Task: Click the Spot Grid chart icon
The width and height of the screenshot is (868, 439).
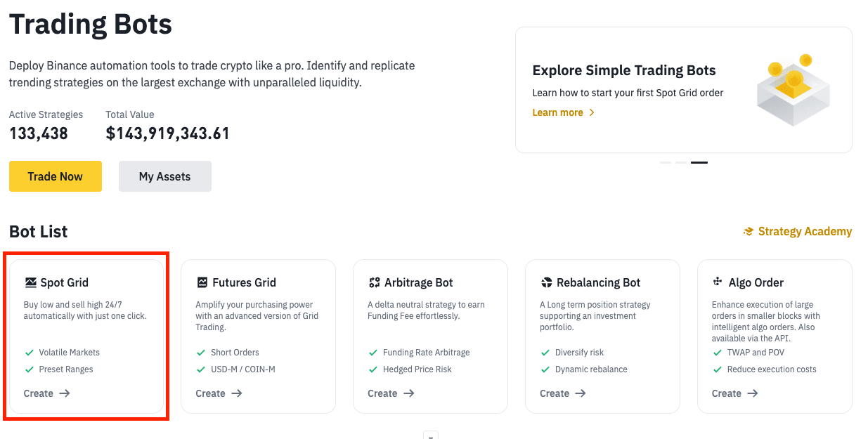Action: [x=30, y=282]
